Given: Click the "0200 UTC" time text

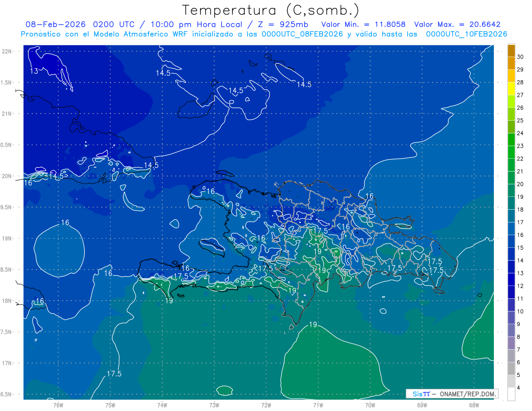Looking at the screenshot, I should [x=115, y=24].
